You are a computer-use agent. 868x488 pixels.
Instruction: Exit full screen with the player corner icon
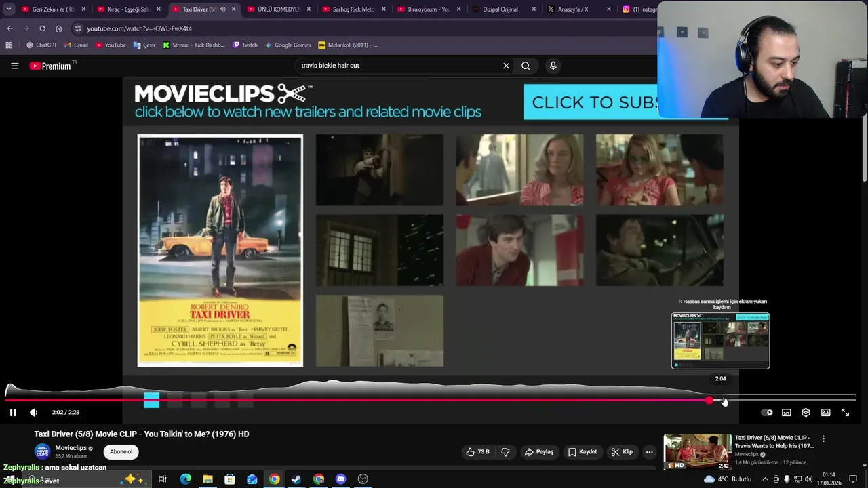(x=845, y=412)
